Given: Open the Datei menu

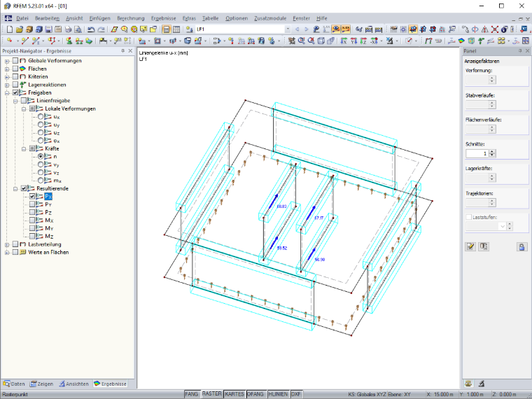Looking at the screenshot, I should tap(22, 18).
